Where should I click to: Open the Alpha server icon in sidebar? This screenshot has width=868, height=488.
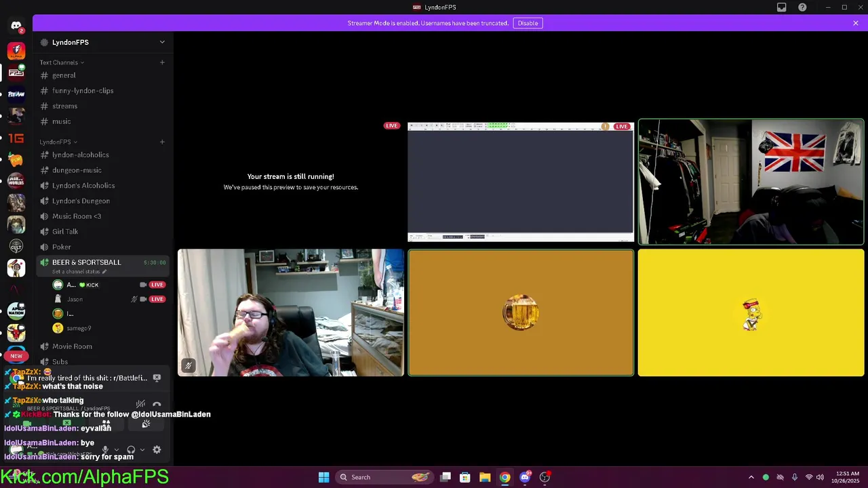16,50
